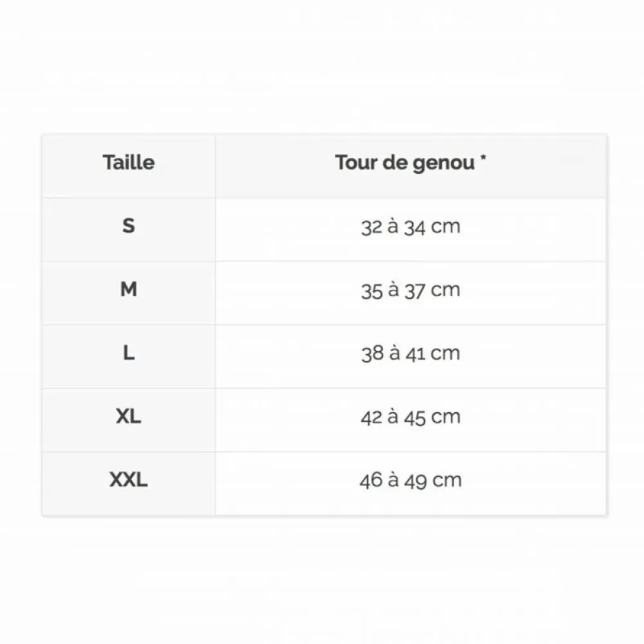Click the number 46 in the XXL row
This screenshot has height=644, width=644.
coord(371,480)
